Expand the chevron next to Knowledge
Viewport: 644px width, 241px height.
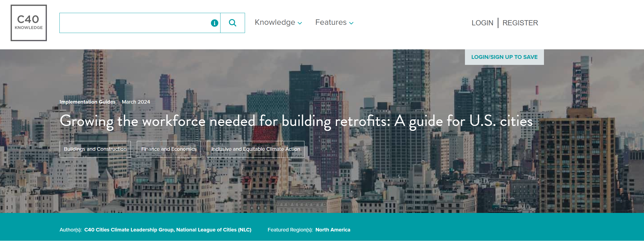pos(300,23)
